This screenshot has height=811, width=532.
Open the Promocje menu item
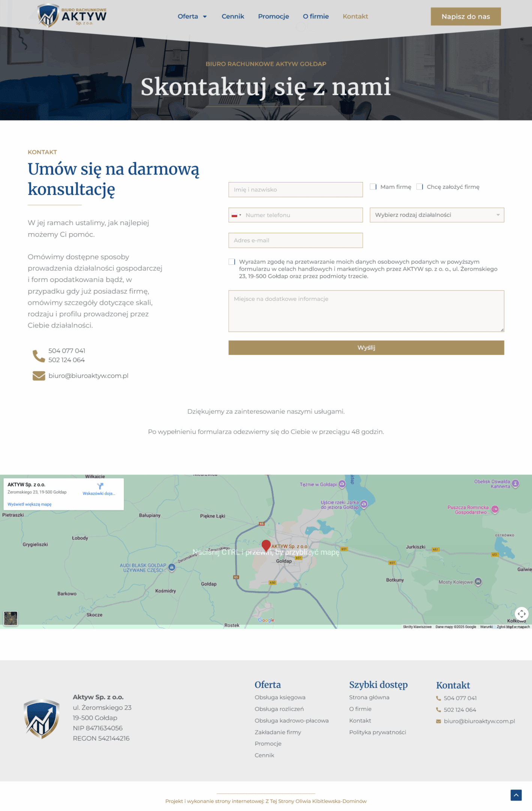(x=273, y=17)
